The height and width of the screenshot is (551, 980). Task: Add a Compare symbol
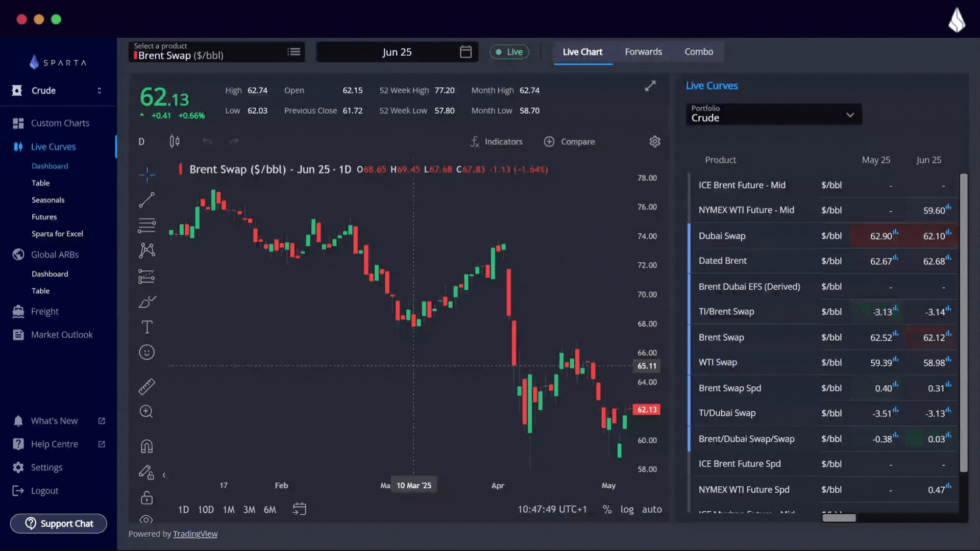(x=569, y=141)
